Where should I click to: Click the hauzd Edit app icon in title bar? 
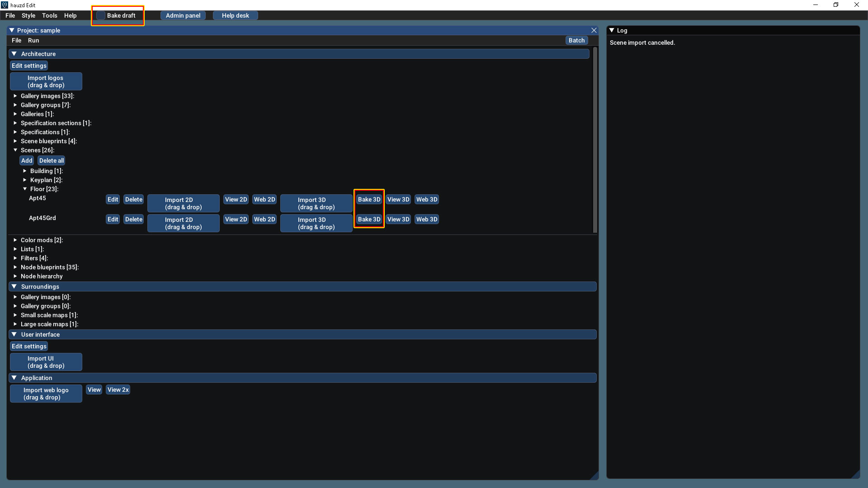pyautogui.click(x=5, y=5)
